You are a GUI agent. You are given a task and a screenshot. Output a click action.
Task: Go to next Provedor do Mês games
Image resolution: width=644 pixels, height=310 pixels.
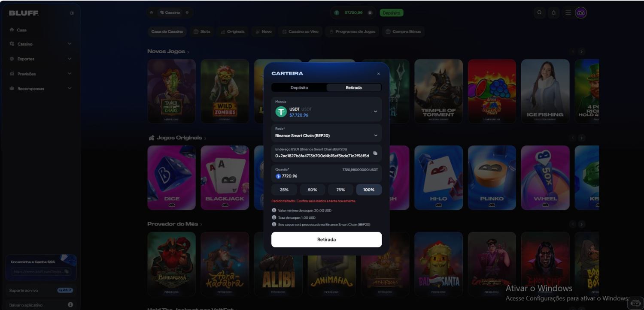pos(582,224)
